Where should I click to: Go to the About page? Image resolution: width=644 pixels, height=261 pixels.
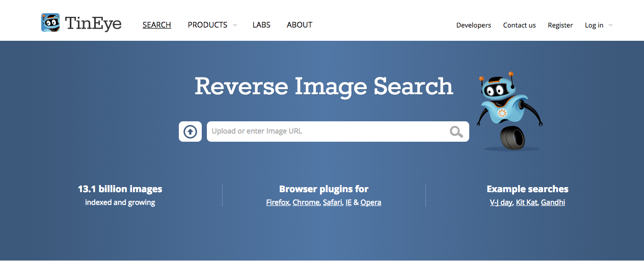point(300,25)
